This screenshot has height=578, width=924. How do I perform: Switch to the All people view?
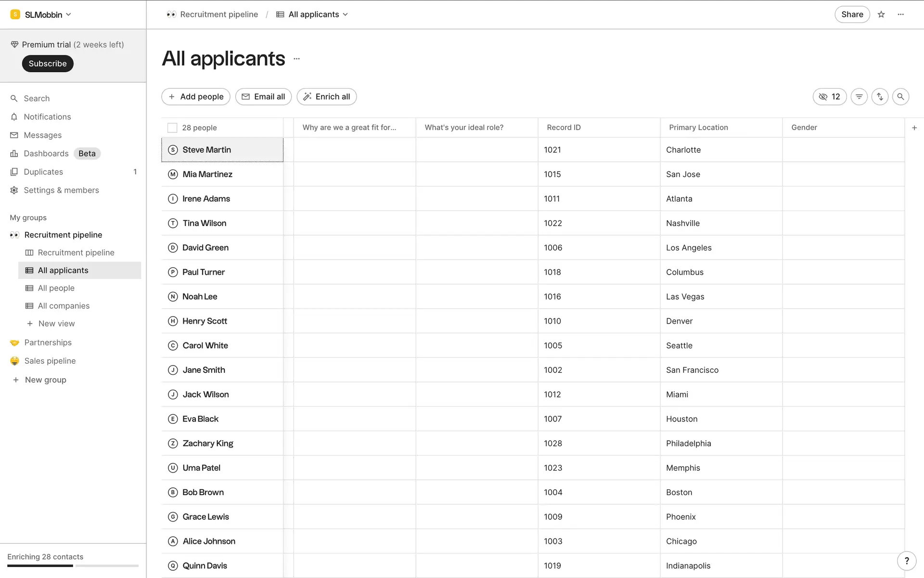(56, 288)
